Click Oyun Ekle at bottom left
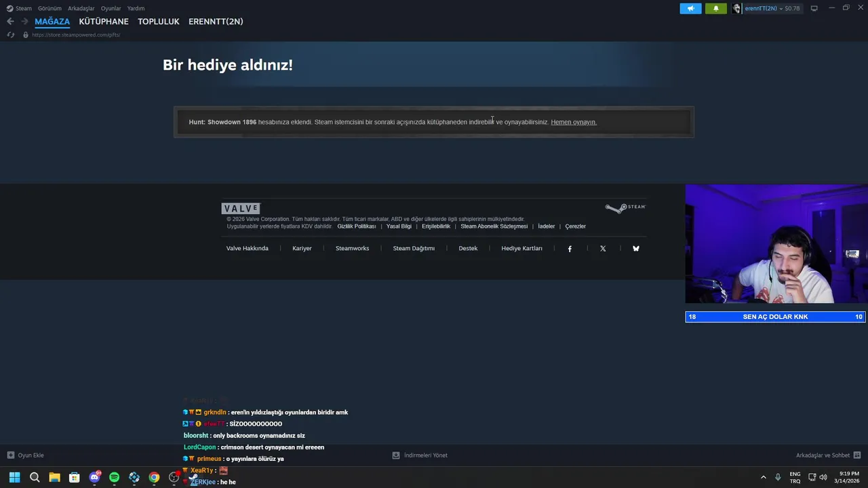 pos(26,455)
